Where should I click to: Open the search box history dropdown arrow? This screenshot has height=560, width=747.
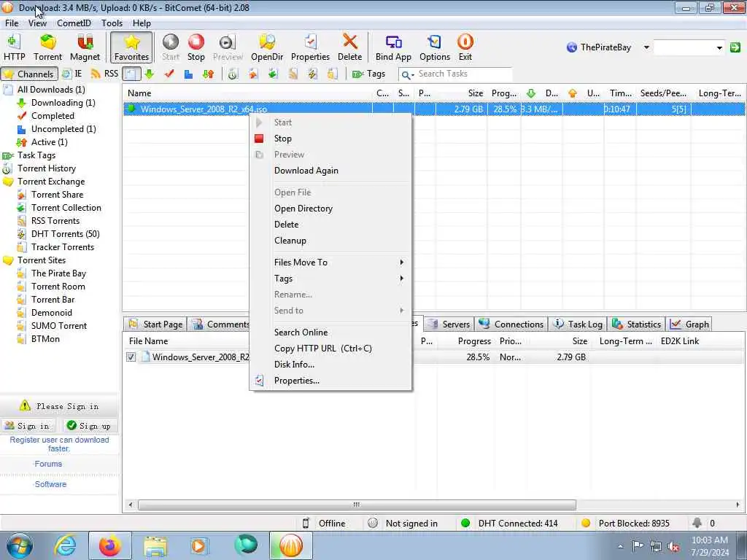(x=719, y=47)
